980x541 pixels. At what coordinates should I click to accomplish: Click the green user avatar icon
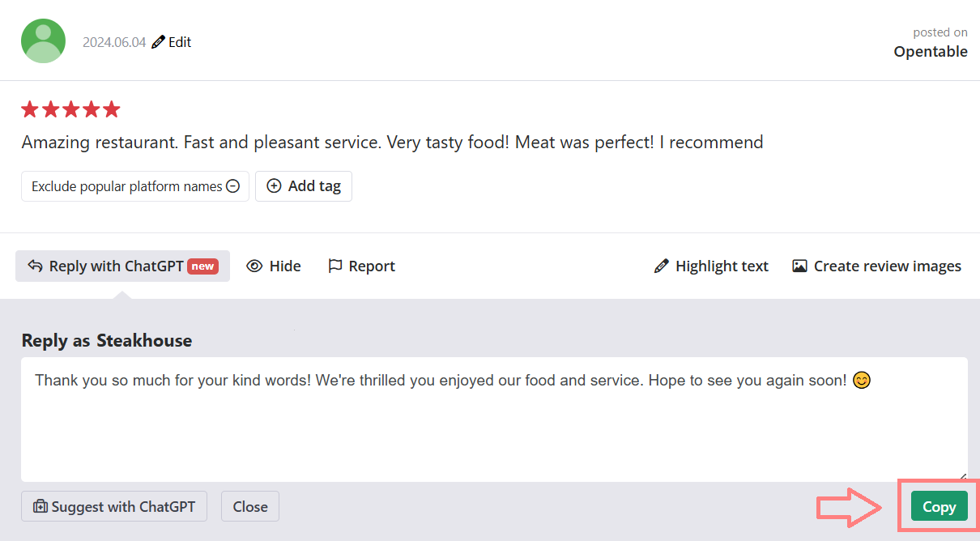(43, 41)
